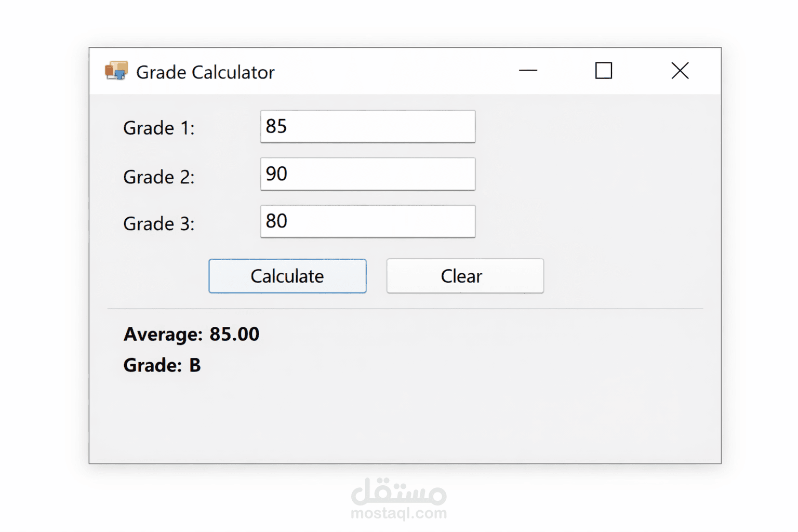The width and height of the screenshot is (798, 532).
Task: Click the Grade 3 label
Action: coord(158,223)
